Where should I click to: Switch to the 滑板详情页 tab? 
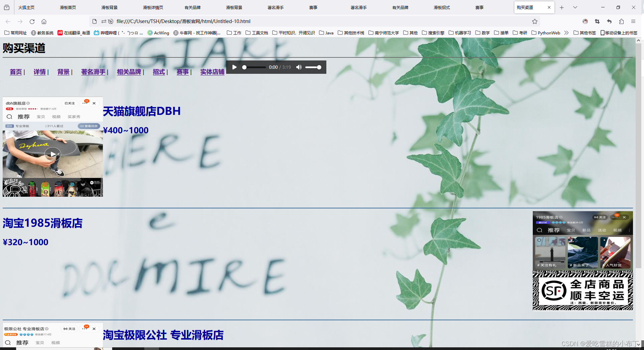[153, 7]
